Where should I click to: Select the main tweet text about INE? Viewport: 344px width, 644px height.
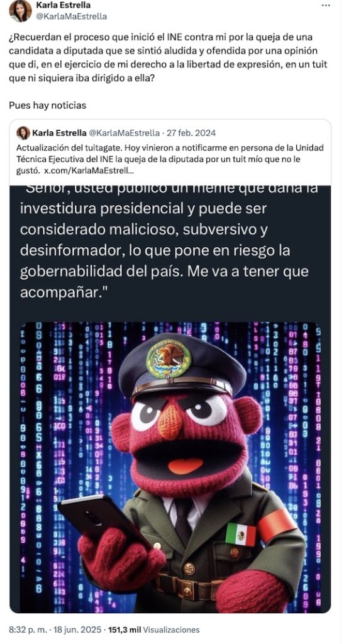tap(168, 57)
